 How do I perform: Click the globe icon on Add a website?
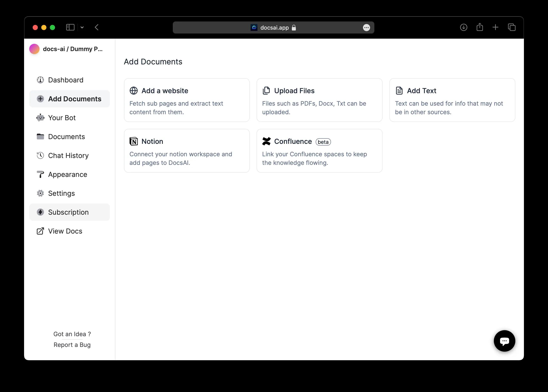[134, 91]
